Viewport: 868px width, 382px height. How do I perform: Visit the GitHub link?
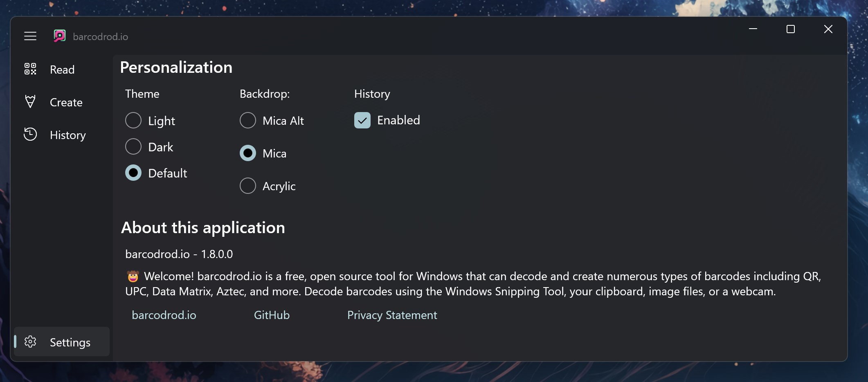272,315
